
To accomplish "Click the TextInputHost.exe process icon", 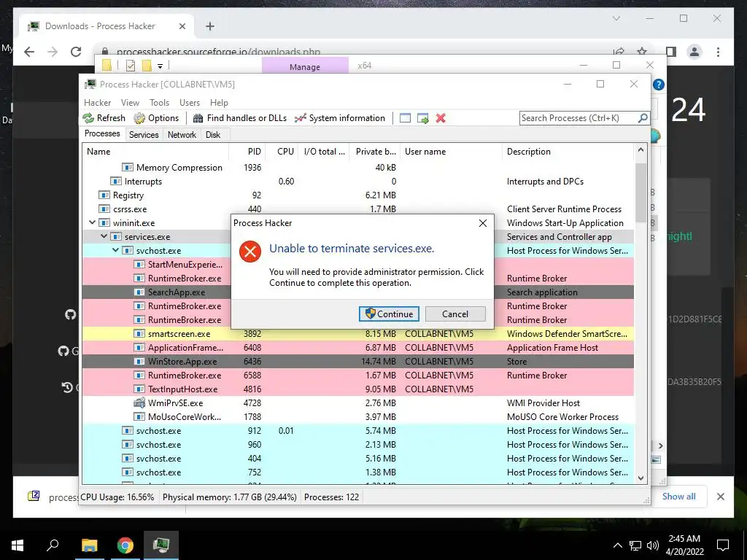I will tap(139, 389).
